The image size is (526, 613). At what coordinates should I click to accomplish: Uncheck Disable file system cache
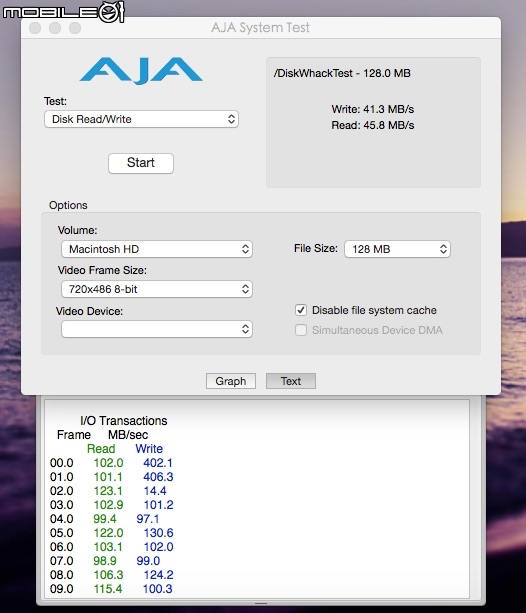(301, 310)
